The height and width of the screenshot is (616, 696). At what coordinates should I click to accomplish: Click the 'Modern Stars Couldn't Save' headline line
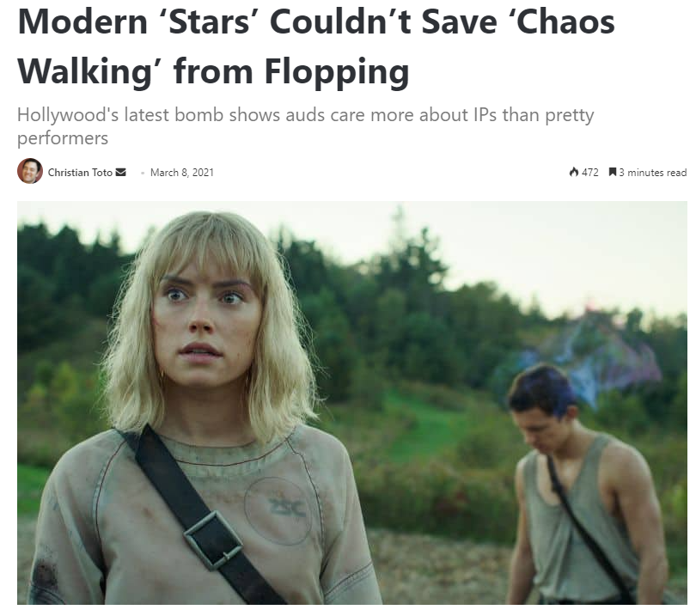pos(316,21)
